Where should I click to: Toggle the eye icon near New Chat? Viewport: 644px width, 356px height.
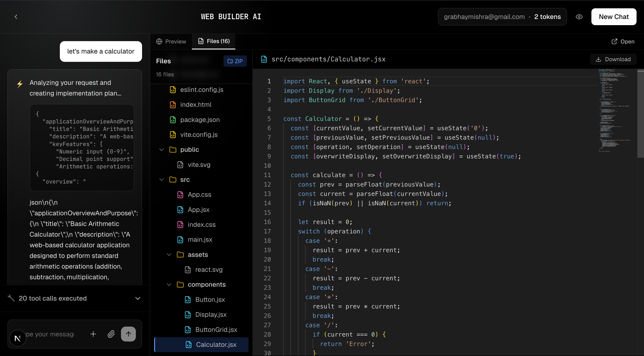tap(579, 16)
